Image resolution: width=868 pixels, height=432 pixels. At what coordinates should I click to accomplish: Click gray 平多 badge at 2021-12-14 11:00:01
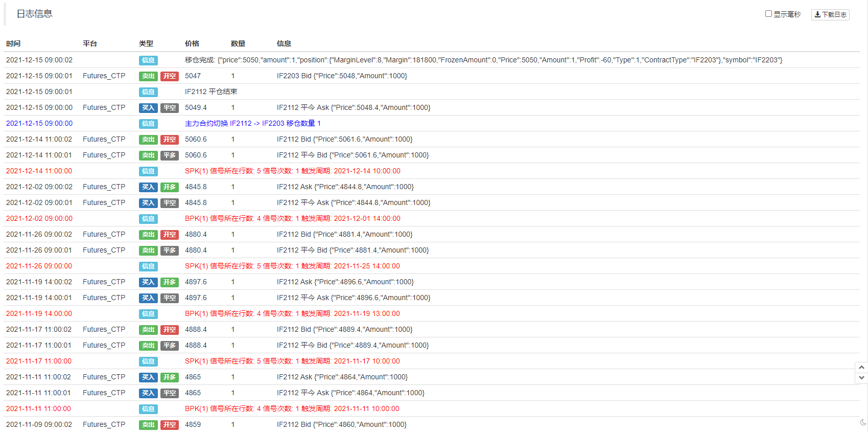coord(169,155)
